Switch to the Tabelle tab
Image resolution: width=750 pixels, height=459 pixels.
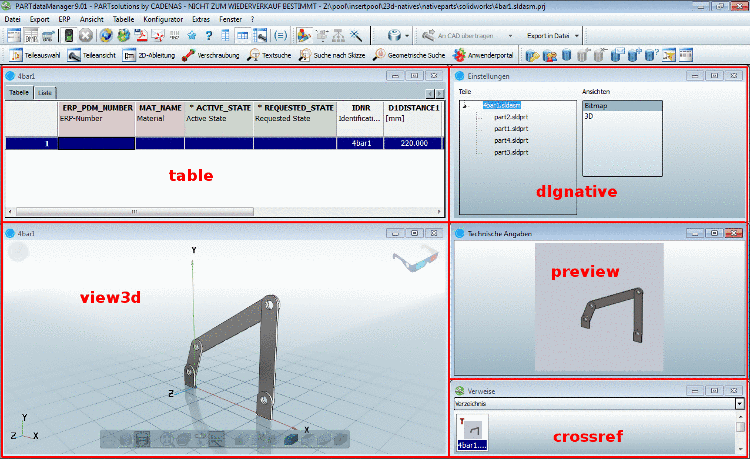coord(19,93)
